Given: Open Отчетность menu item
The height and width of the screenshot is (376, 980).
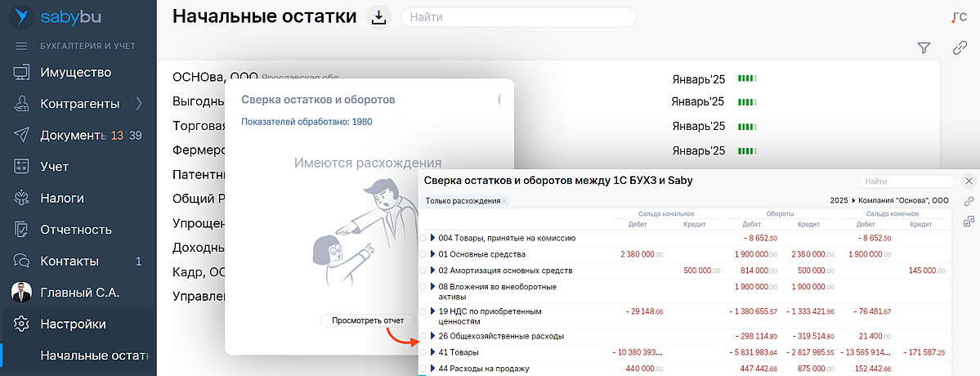Looking at the screenshot, I should click(x=75, y=230).
